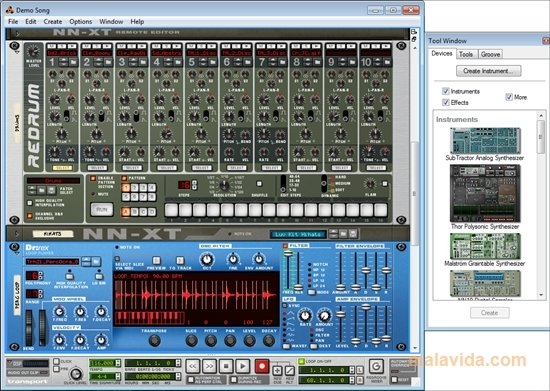
Task: Enable Pre count checkbox in transport
Action: (56, 369)
